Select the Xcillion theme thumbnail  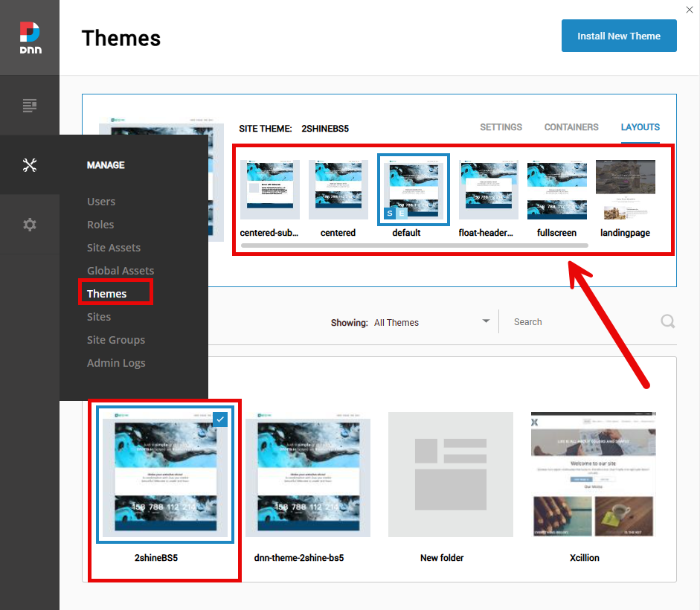pyautogui.click(x=593, y=474)
